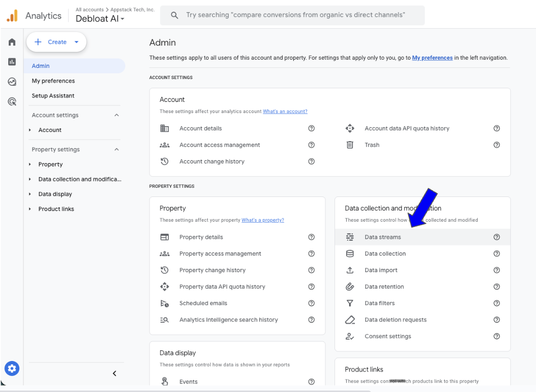536x392 pixels.
Task: Open the Debloat AI property selector
Action: pos(100,19)
